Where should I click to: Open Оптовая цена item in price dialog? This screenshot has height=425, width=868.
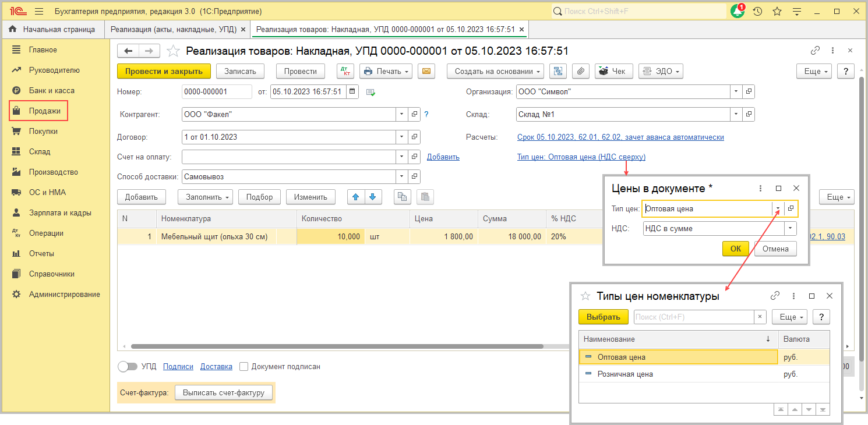click(x=791, y=208)
